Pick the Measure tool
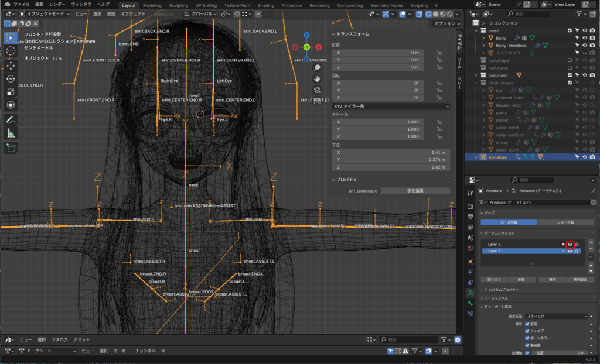Screen dimensions: 600x364 click(x=11, y=133)
